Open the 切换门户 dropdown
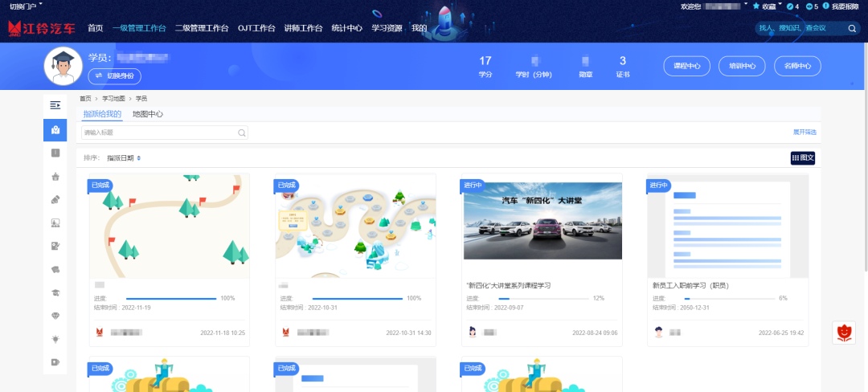 pyautogui.click(x=26, y=6)
